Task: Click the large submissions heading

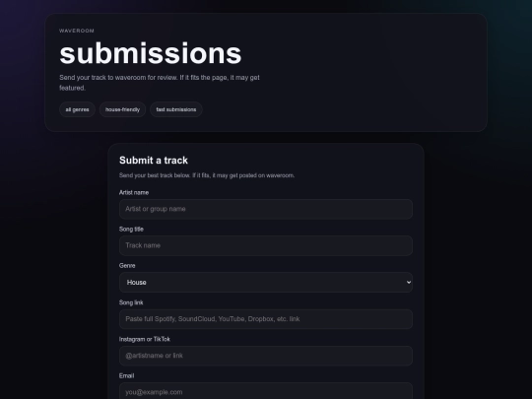Action: click(151, 53)
